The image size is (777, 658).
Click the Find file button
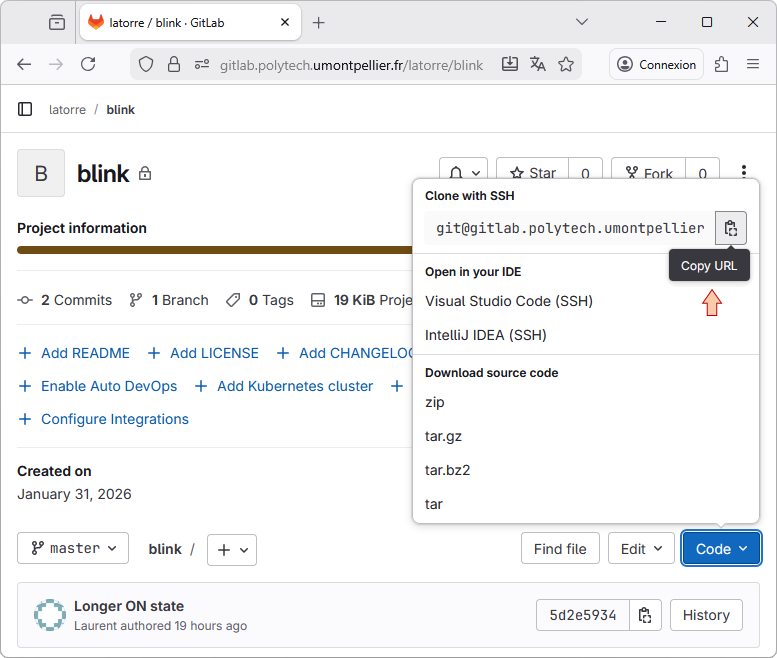tap(560, 548)
